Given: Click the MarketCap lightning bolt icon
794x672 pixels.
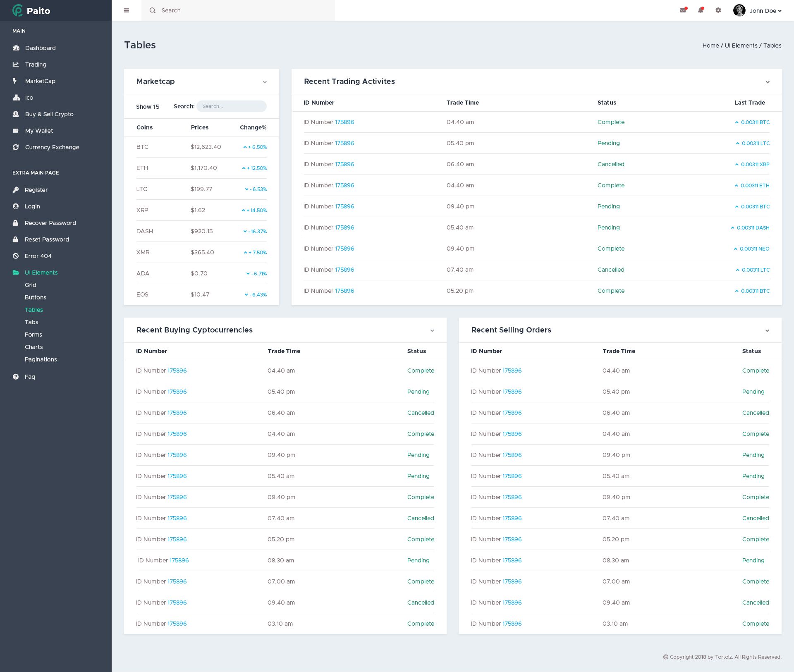Looking at the screenshot, I should (15, 81).
